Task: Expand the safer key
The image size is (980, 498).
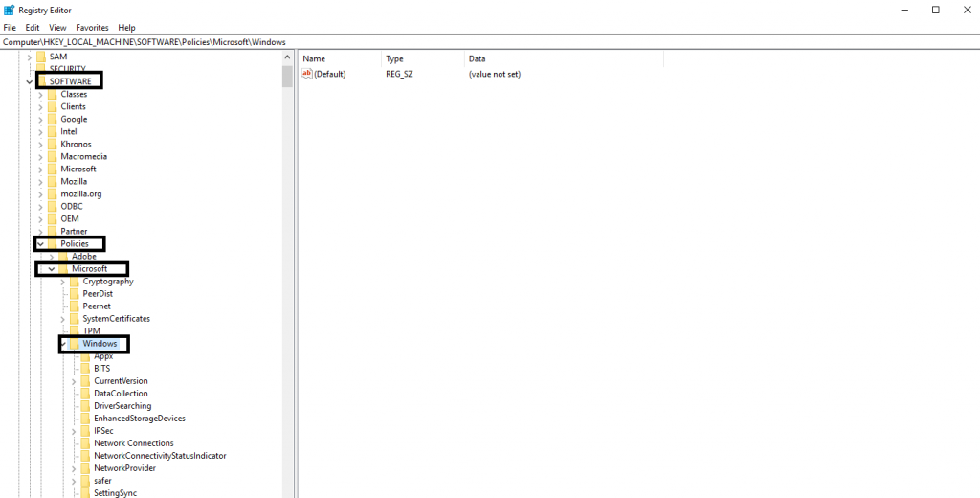Action: click(74, 481)
